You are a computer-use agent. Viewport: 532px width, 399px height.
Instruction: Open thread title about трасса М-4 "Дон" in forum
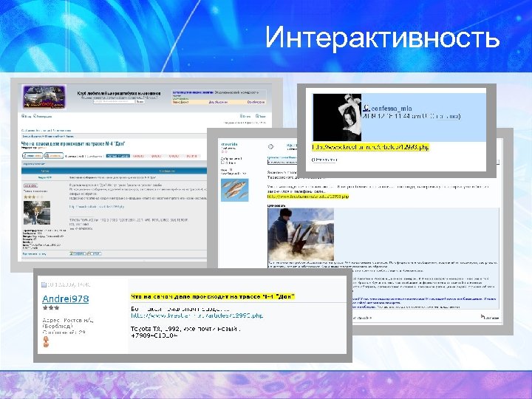pos(73,144)
